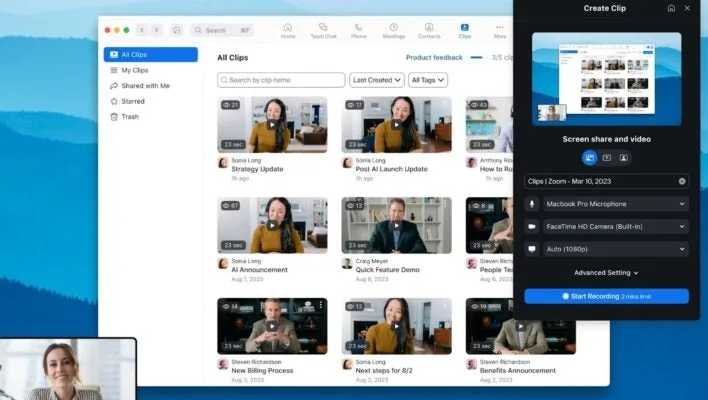Clear the clip title text field
Image resolution: width=708 pixels, height=400 pixels.
coord(682,181)
